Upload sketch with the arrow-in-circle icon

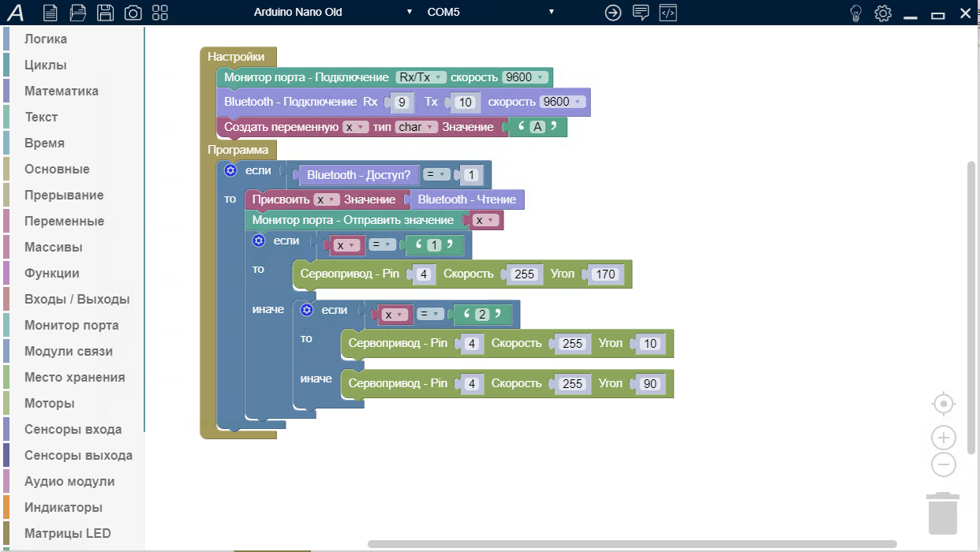point(613,13)
